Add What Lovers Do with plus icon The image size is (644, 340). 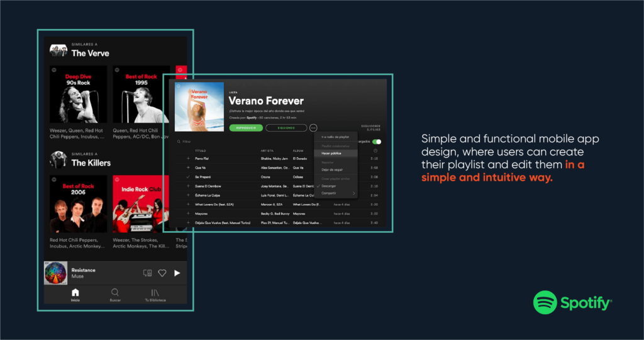coord(188,205)
